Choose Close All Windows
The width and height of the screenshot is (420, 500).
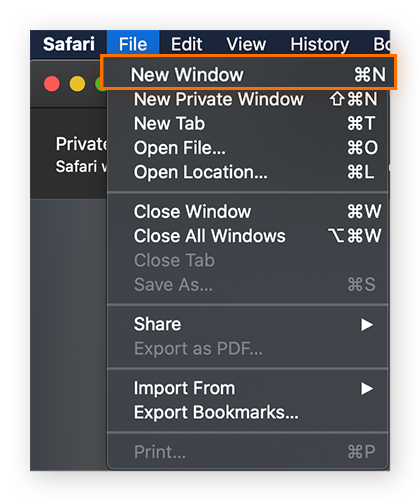coord(248,236)
